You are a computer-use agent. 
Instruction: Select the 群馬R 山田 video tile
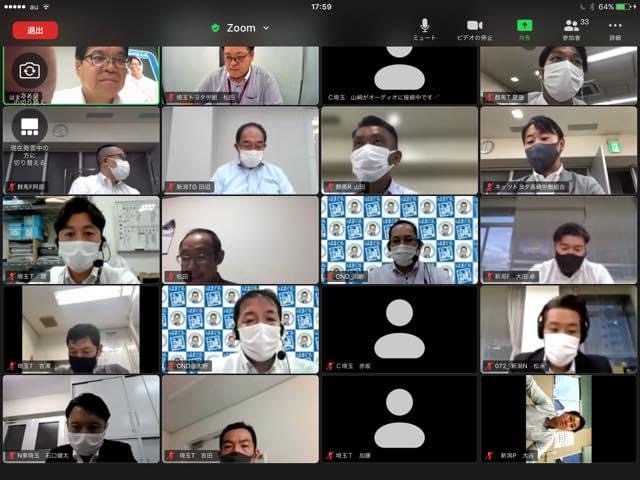pos(400,150)
